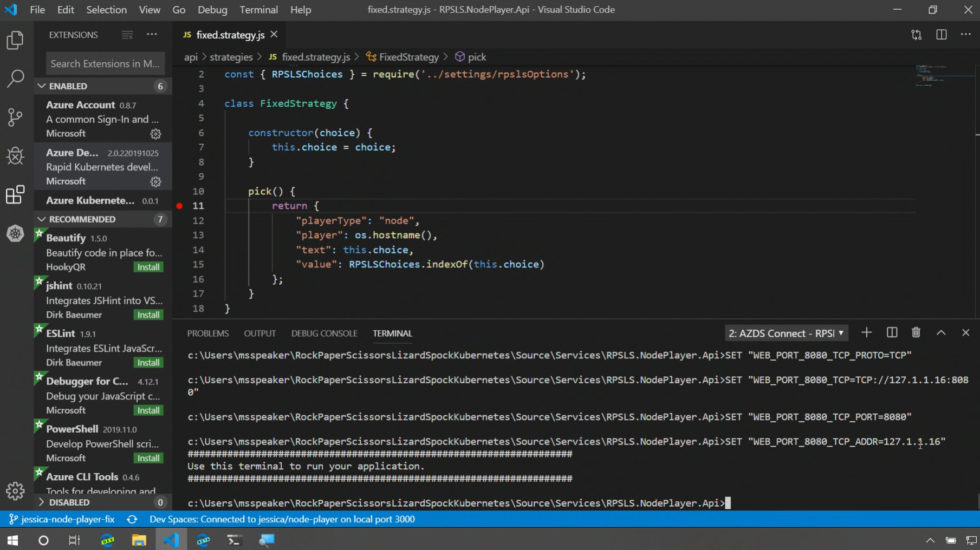Open the Explorer view in activity bar

pyautogui.click(x=15, y=41)
